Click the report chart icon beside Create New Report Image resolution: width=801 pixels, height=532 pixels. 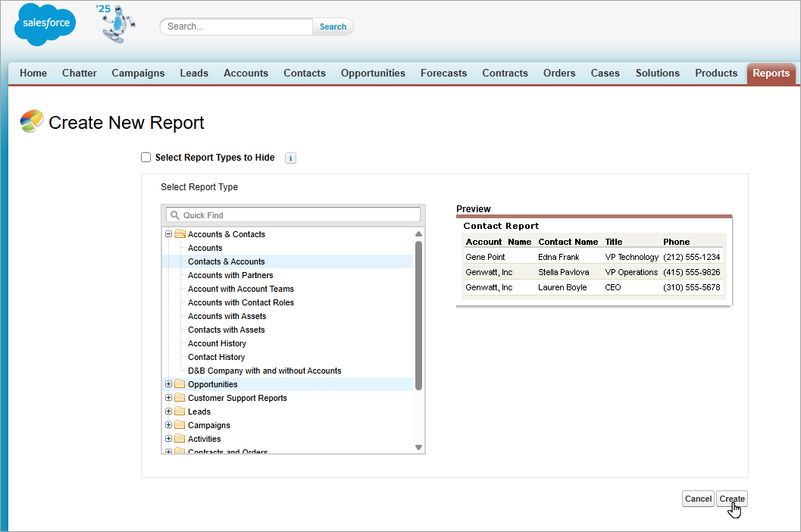(32, 121)
